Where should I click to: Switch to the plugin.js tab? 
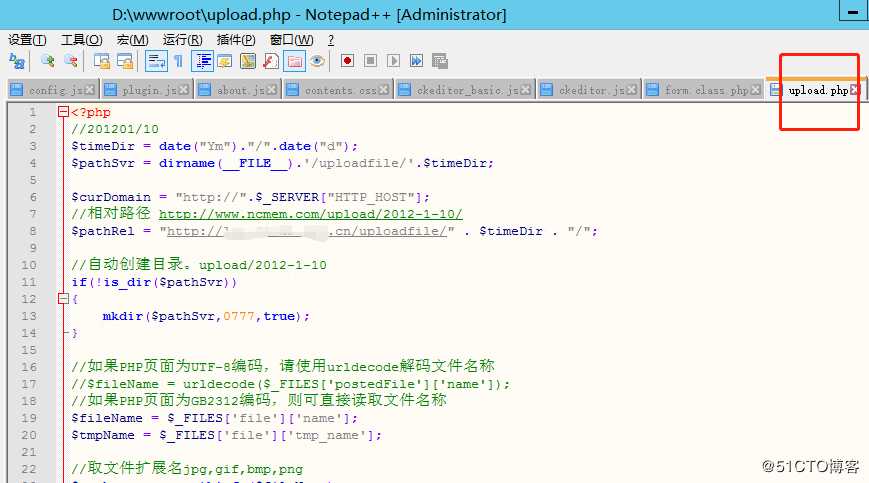click(x=146, y=90)
